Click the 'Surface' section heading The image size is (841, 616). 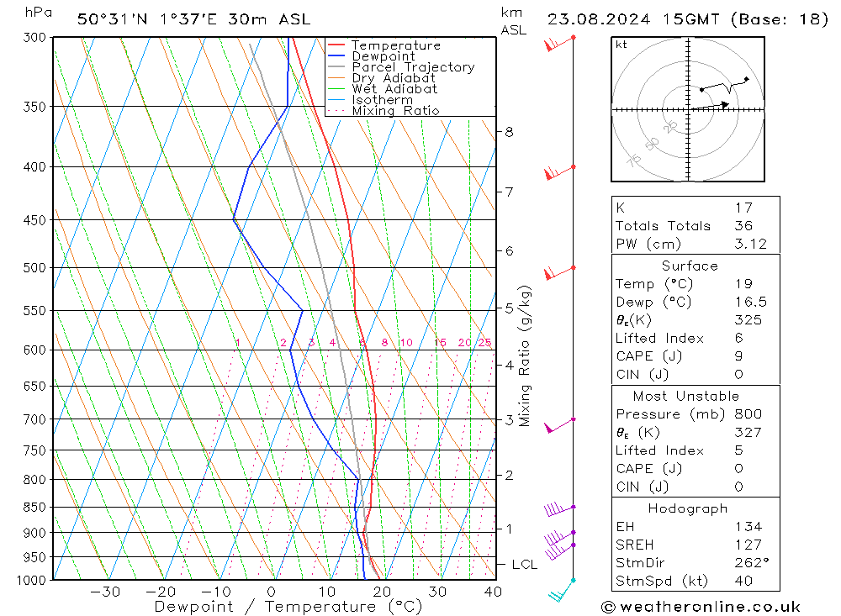(x=690, y=266)
